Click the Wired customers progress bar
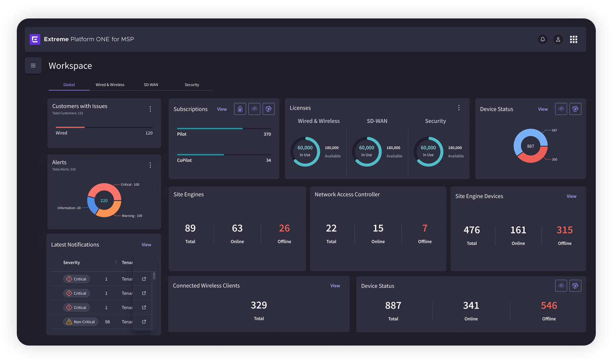613x364 pixels. coord(104,127)
